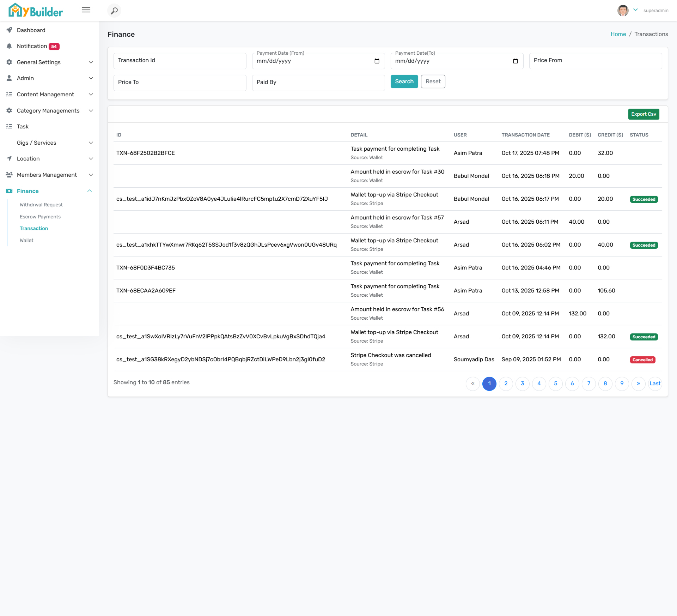
Task: Click the Search button
Action: [x=404, y=81]
